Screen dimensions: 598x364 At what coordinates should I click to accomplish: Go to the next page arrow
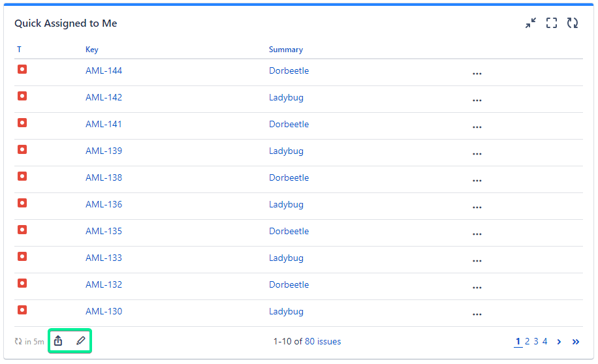pos(559,341)
